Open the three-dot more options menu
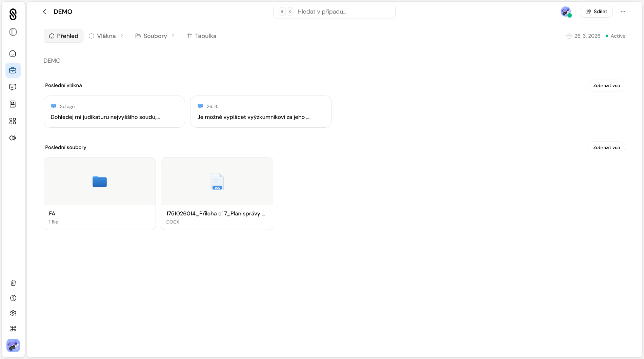The height and width of the screenshot is (359, 644). click(623, 11)
